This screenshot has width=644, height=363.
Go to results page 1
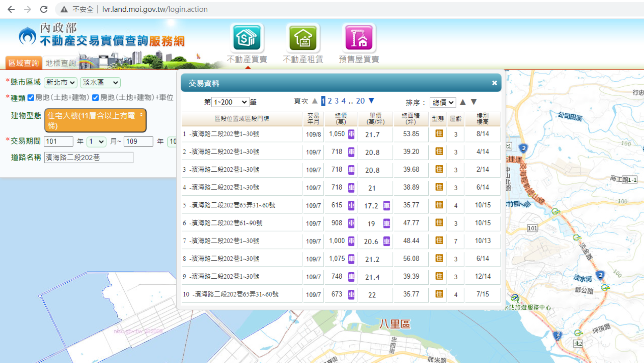point(323,101)
